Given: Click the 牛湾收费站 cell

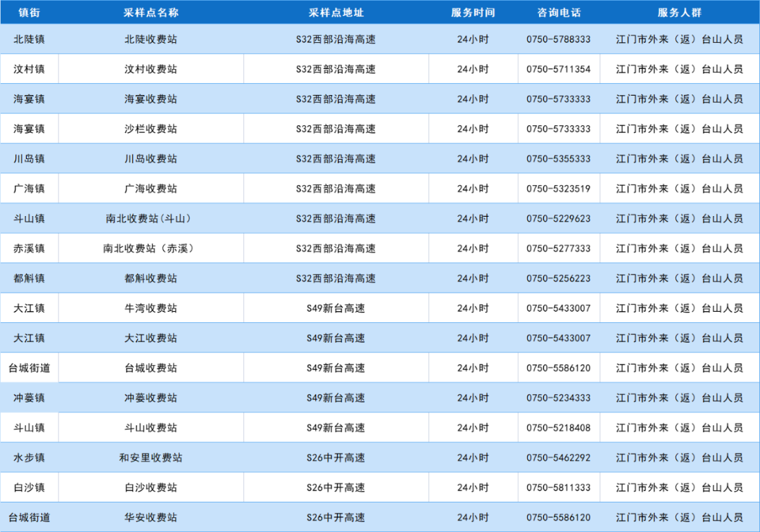Looking at the screenshot, I should [x=151, y=308].
